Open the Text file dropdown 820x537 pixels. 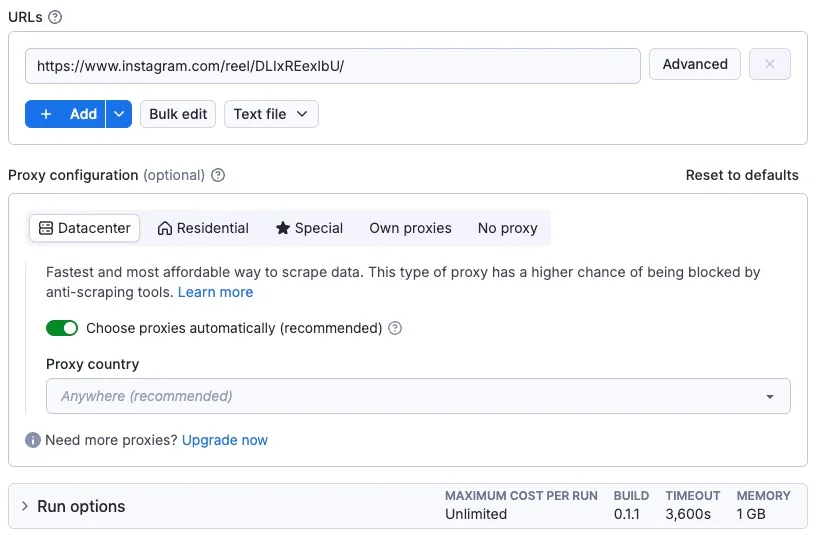271,114
